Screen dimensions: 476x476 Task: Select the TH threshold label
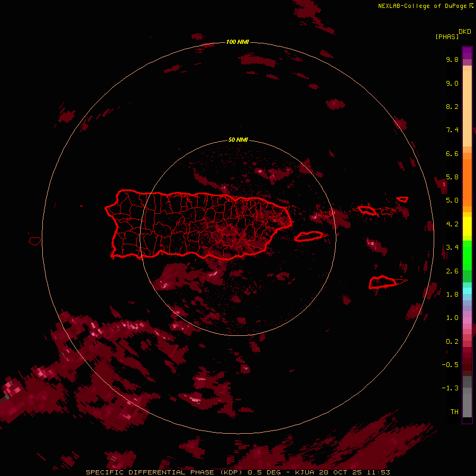coord(454,411)
